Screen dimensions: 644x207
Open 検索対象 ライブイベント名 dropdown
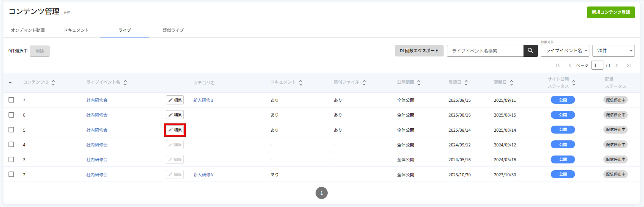[x=565, y=51]
